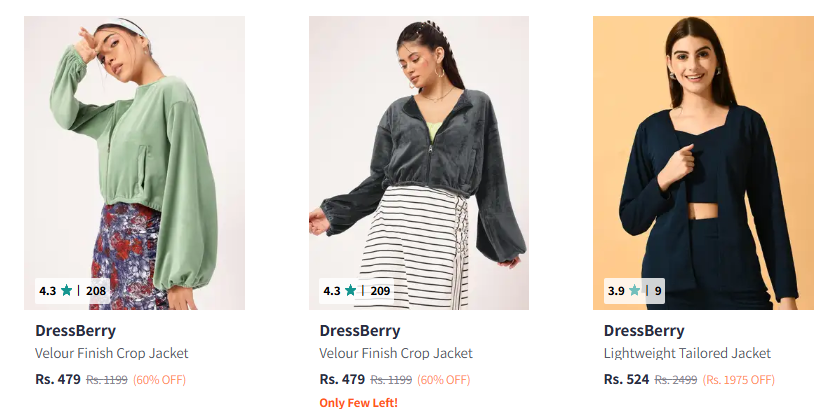This screenshot has width=840, height=409.
Task: Click DressBerry brand under the navy jacket
Action: pos(644,330)
